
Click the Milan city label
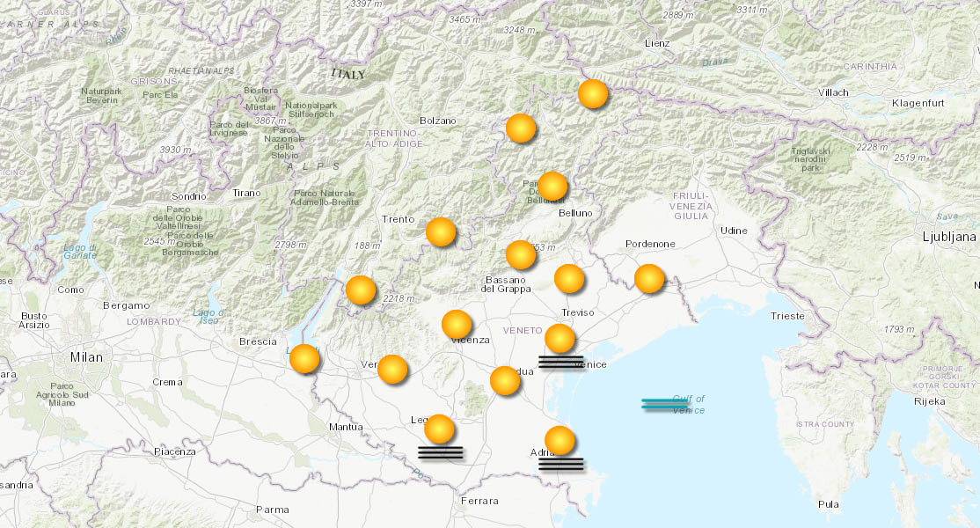click(x=85, y=357)
